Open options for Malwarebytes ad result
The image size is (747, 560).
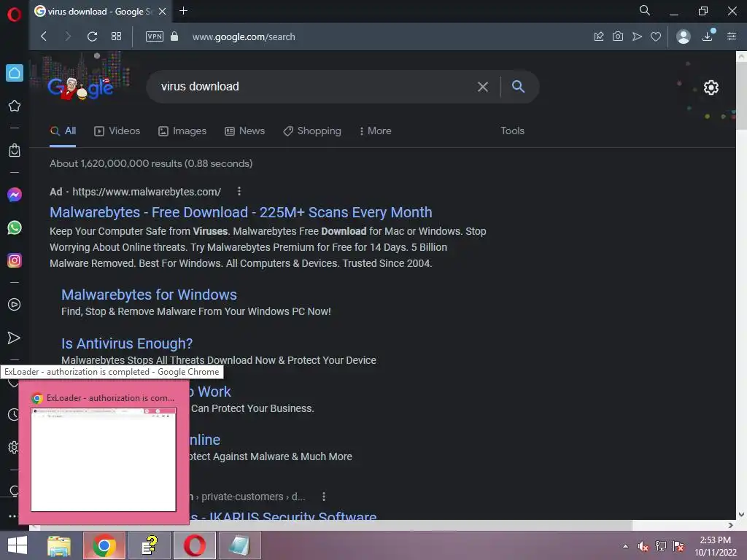pyautogui.click(x=239, y=191)
